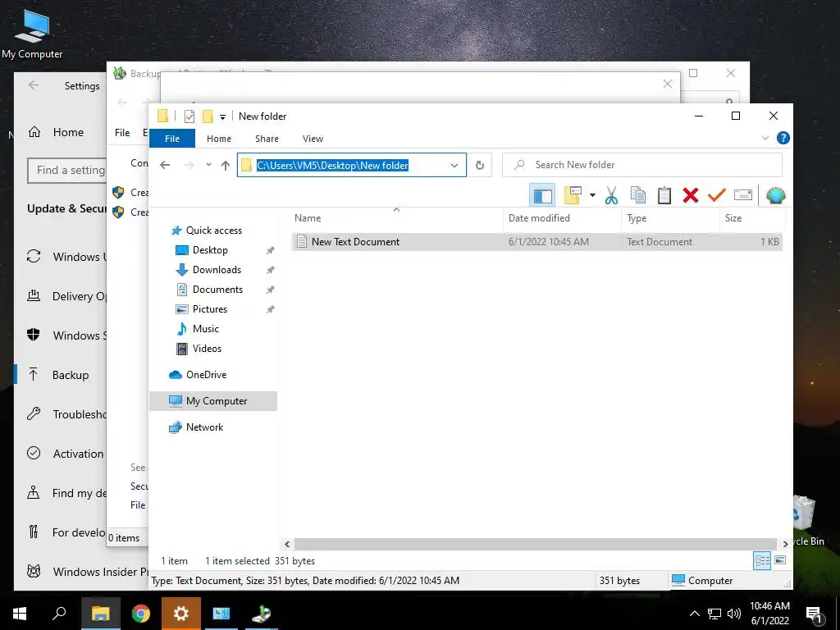
Task: Switch to the Share ribbon tab
Action: [267, 138]
